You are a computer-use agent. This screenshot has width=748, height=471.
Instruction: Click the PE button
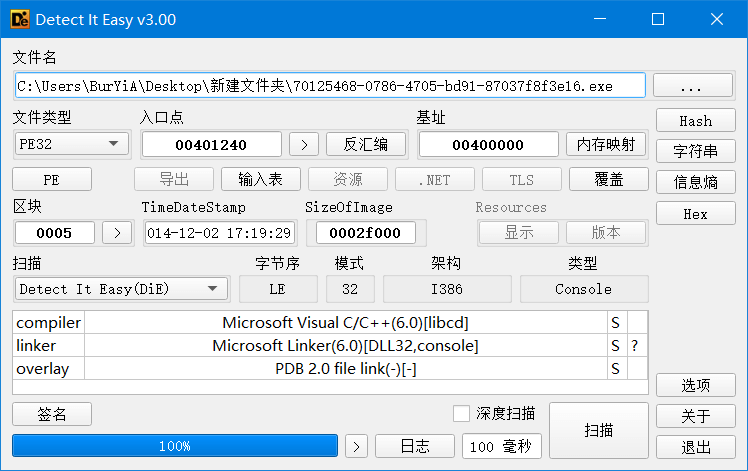click(x=52, y=179)
